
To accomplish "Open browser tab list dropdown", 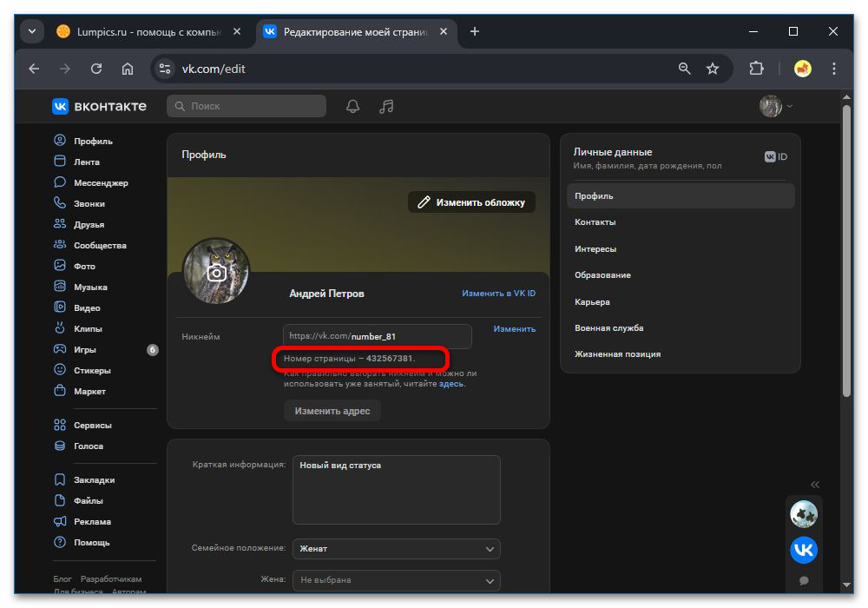I will [32, 31].
